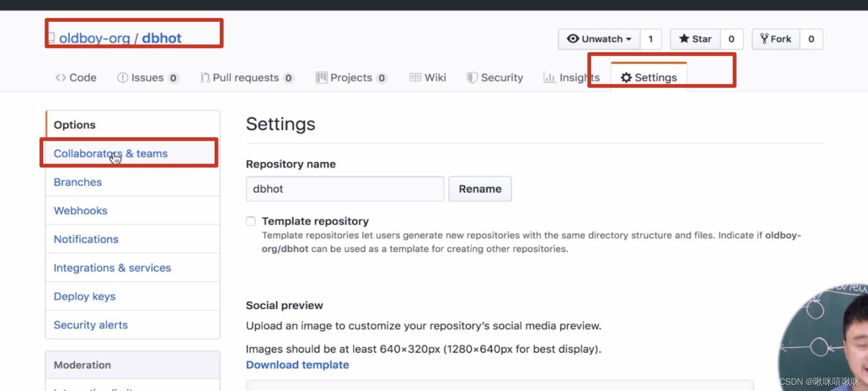Select the Settings tab
The height and width of the screenshot is (391, 868).
pos(649,77)
